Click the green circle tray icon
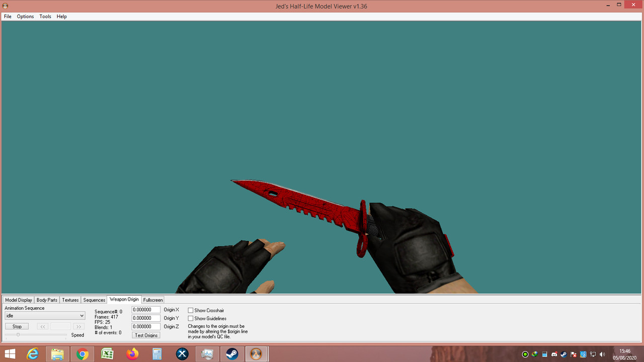 pos(525,354)
